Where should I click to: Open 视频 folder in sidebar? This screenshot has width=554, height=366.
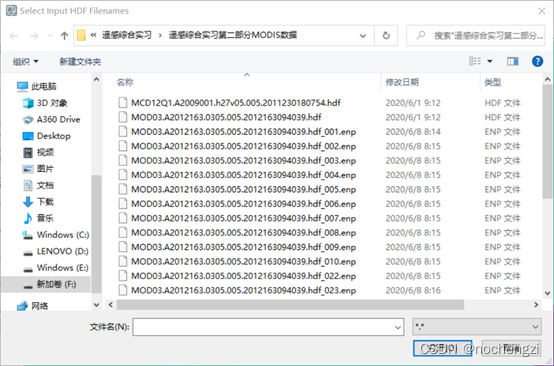coord(38,152)
